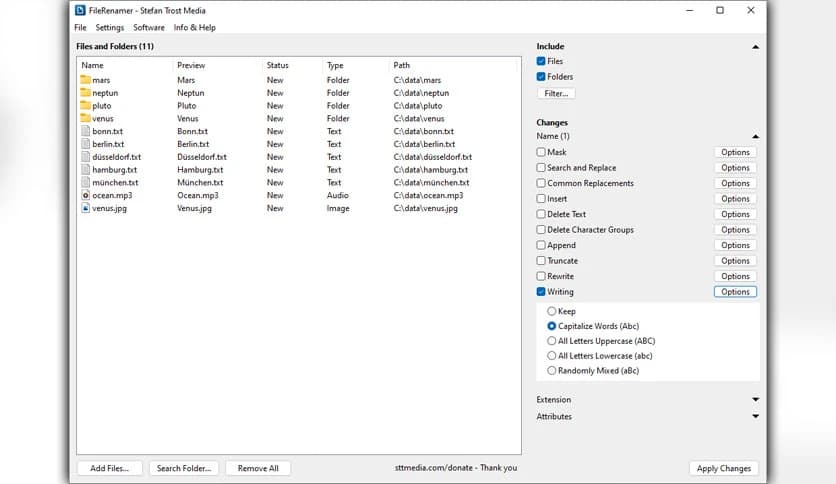This screenshot has height=484, width=836.
Task: Disable the Writing checkbox
Action: pyautogui.click(x=541, y=292)
